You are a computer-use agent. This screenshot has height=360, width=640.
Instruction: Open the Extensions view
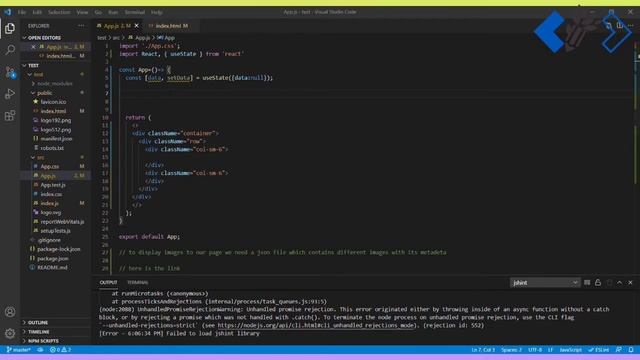pos(10,116)
